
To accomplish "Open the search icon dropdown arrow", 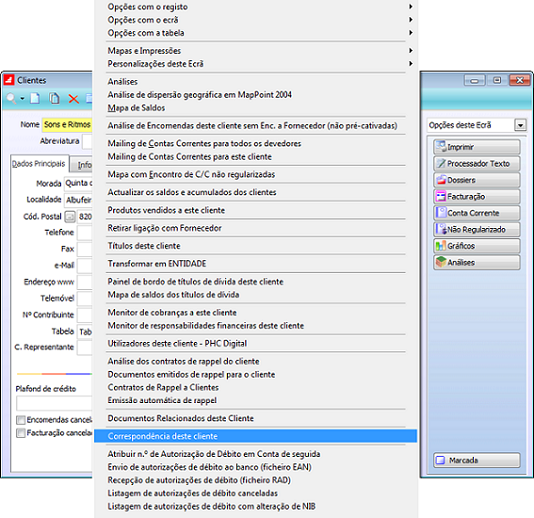I will click(22, 99).
